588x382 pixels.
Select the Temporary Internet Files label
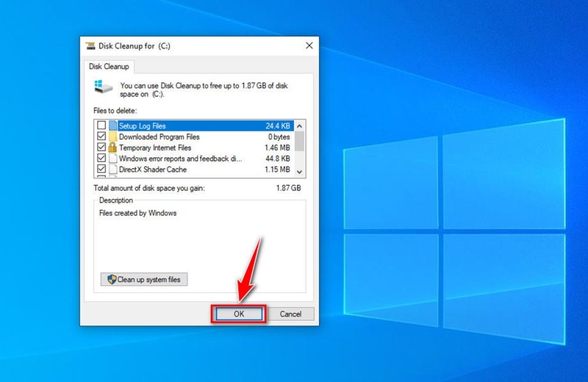click(x=155, y=148)
